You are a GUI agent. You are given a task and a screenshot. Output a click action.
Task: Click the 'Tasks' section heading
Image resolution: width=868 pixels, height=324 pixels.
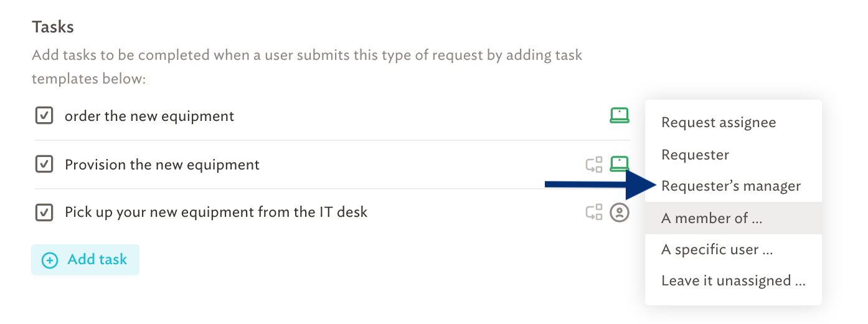click(53, 27)
